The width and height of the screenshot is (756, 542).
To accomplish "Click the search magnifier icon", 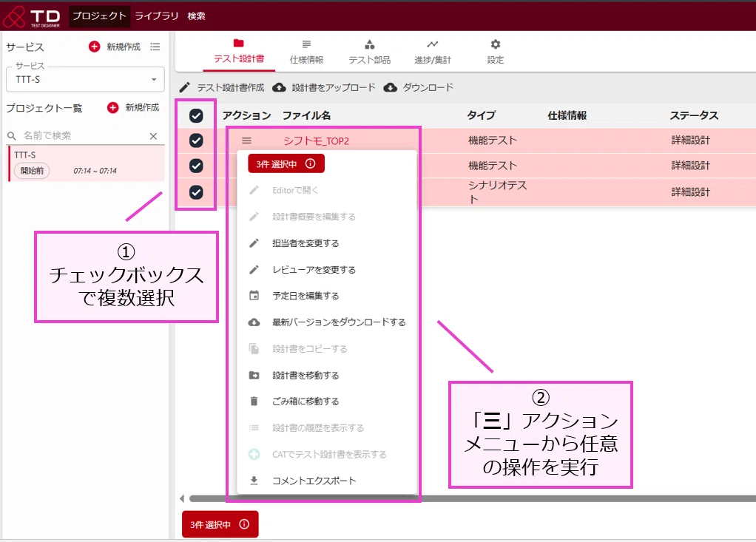I will [x=12, y=136].
